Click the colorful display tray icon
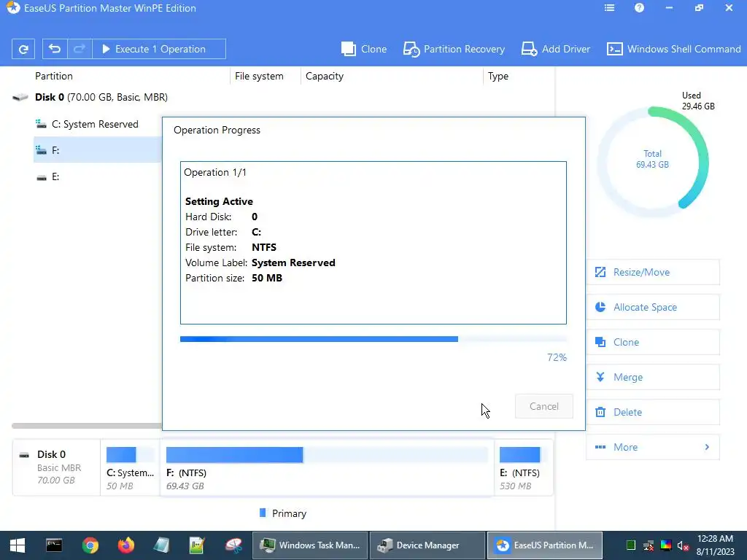Screen dimensions: 747x560 click(x=665, y=545)
